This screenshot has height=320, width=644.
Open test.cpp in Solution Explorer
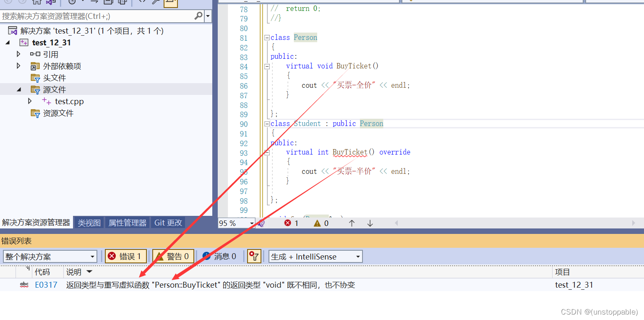(x=69, y=102)
